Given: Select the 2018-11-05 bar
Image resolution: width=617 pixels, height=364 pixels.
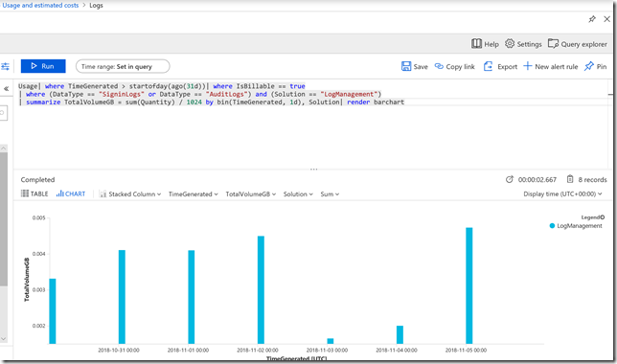Looking at the screenshot, I should tap(469, 285).
